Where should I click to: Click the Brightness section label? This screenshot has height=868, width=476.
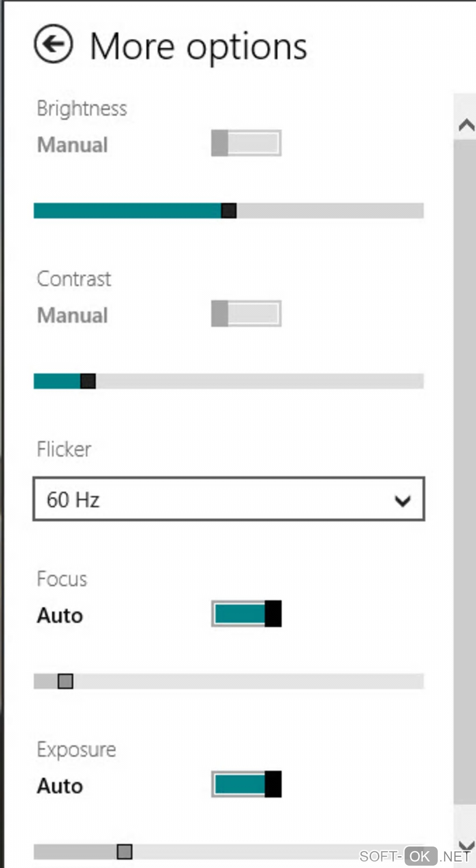82,108
